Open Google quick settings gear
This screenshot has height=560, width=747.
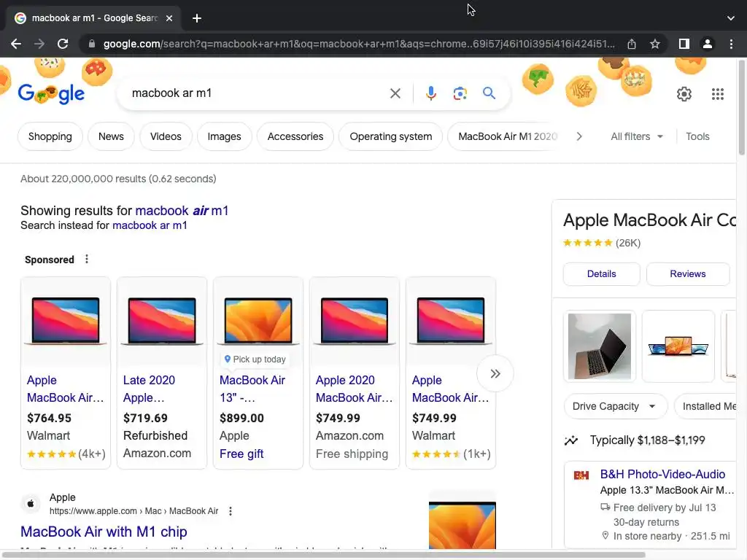click(684, 94)
